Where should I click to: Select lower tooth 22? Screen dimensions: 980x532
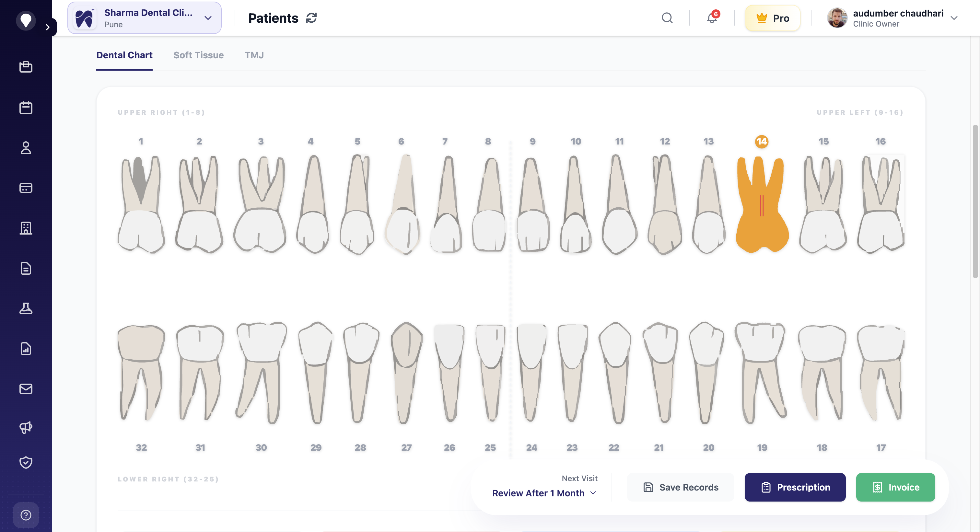pos(614,373)
